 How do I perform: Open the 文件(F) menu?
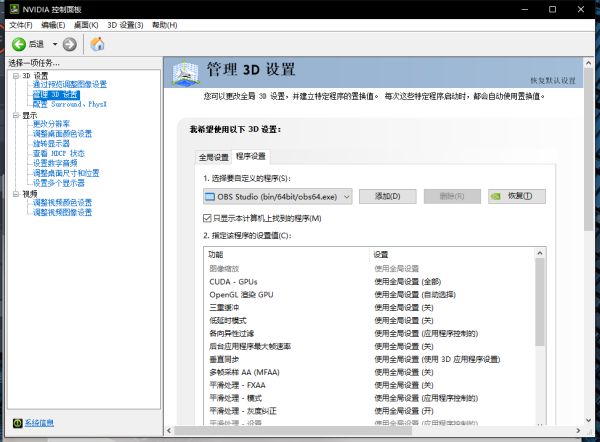click(x=21, y=25)
